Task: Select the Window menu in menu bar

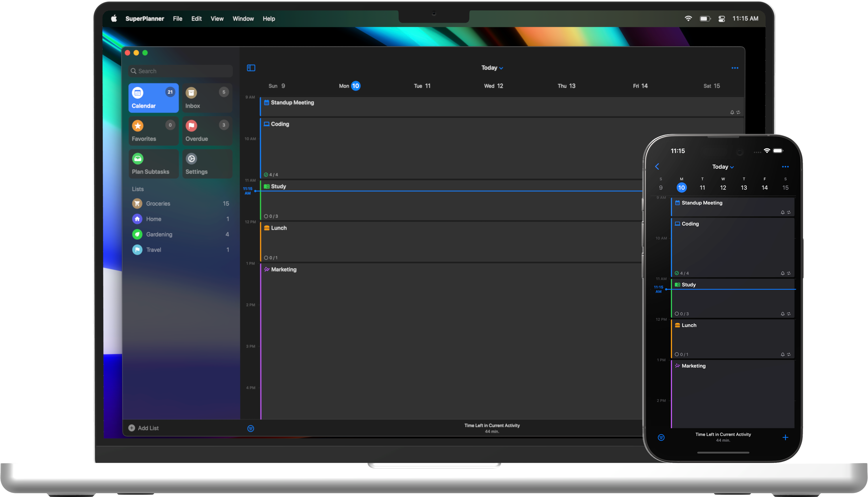Action: tap(243, 18)
